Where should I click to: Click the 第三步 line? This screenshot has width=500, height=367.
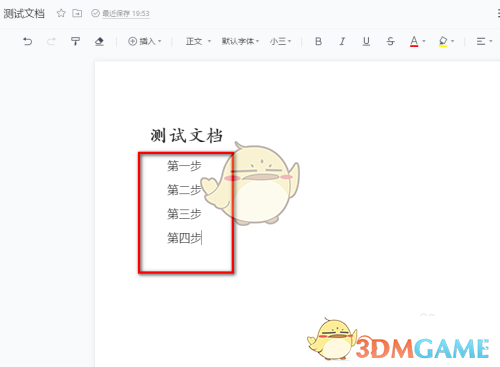[x=184, y=214]
